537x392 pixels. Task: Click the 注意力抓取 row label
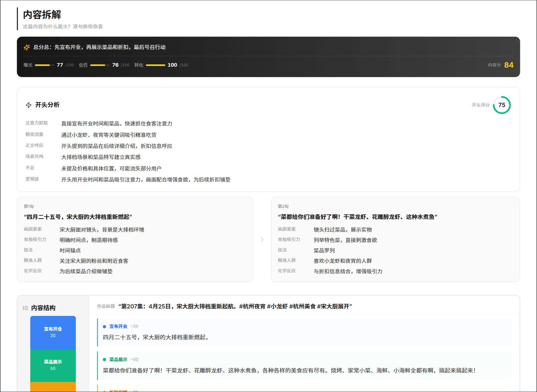tap(37, 123)
